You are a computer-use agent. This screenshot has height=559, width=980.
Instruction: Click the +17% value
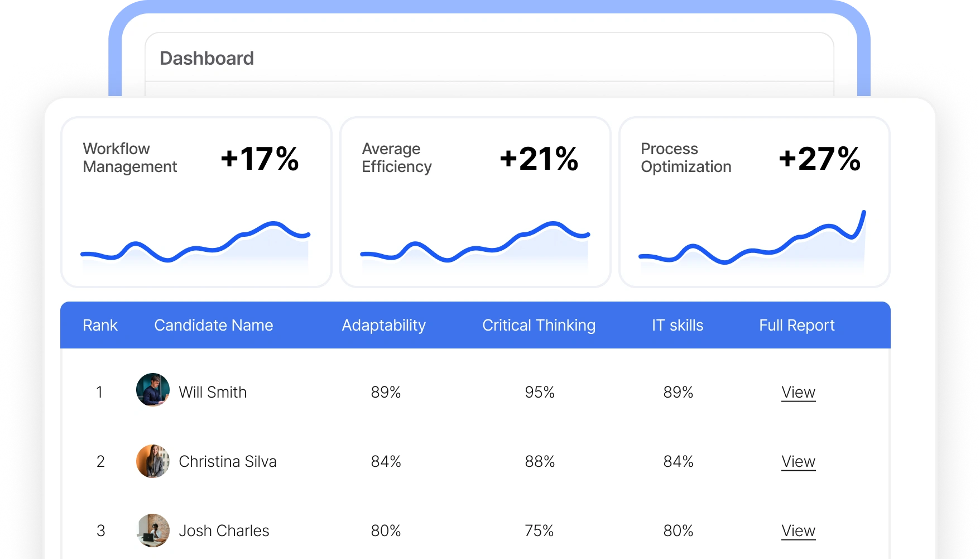coord(260,159)
